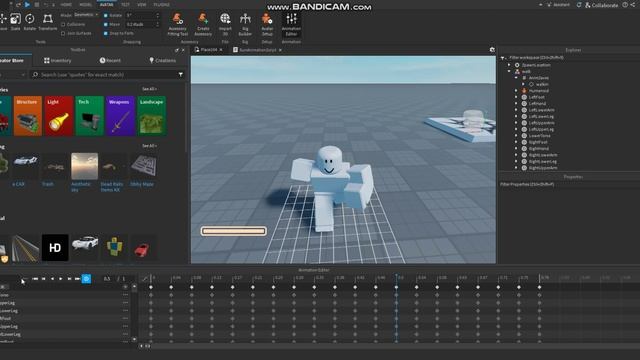The height and width of the screenshot is (360, 640).
Task: Expand the LowerTorso tree node
Action: click(x=516, y=136)
